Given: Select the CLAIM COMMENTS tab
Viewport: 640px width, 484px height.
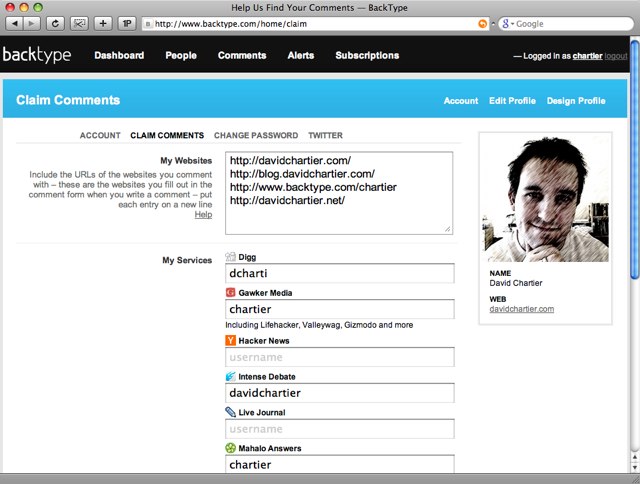Looking at the screenshot, I should (167, 135).
